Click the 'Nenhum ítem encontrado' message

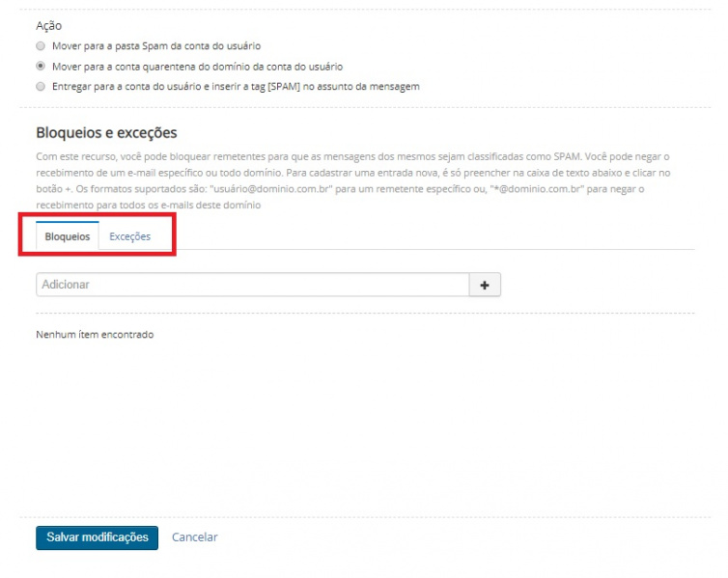pyautogui.click(x=95, y=335)
